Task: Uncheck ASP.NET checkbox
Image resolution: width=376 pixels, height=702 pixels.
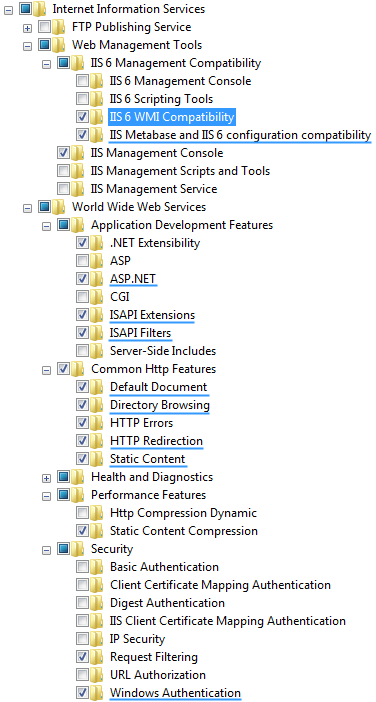Action: point(82,279)
